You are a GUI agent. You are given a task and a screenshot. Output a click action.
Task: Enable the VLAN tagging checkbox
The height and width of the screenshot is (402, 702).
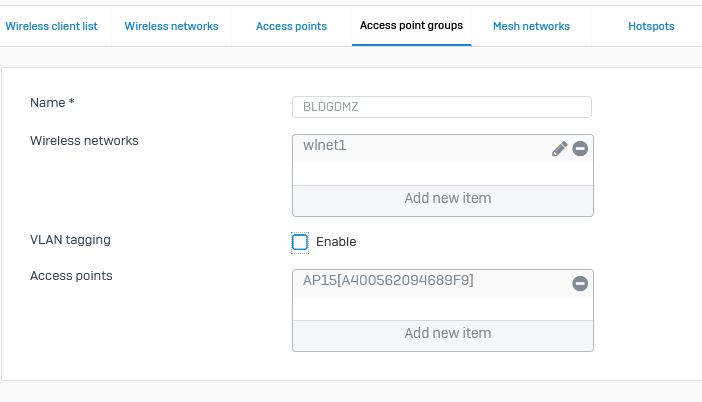pos(300,242)
